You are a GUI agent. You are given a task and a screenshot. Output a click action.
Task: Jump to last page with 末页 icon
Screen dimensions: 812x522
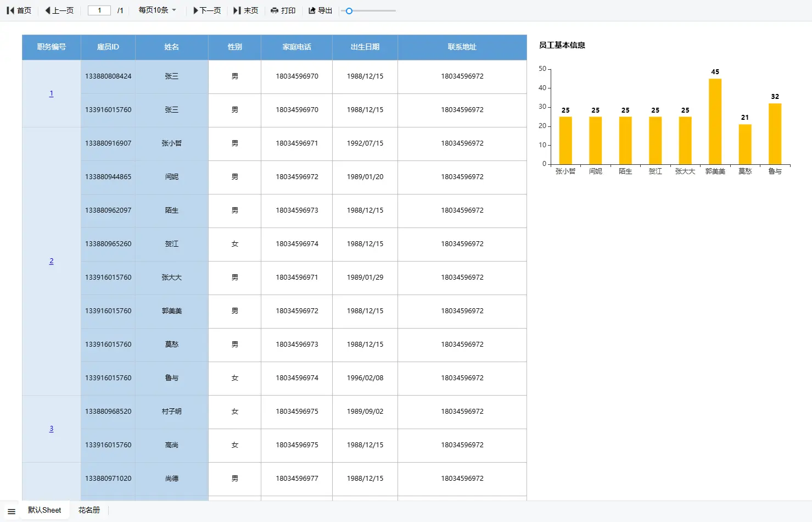pos(237,10)
